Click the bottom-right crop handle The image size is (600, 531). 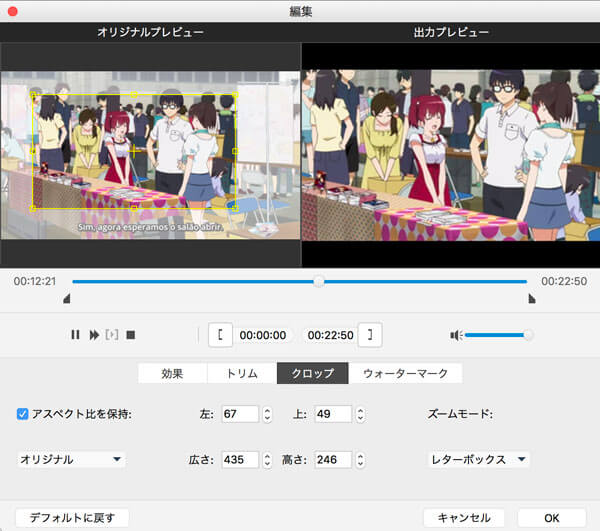pos(235,208)
